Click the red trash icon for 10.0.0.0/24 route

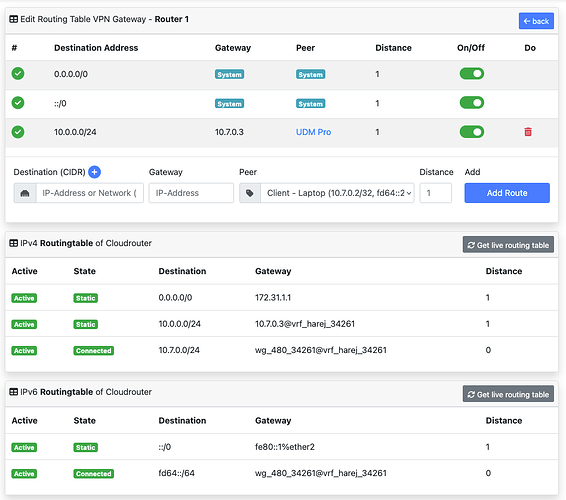click(528, 132)
